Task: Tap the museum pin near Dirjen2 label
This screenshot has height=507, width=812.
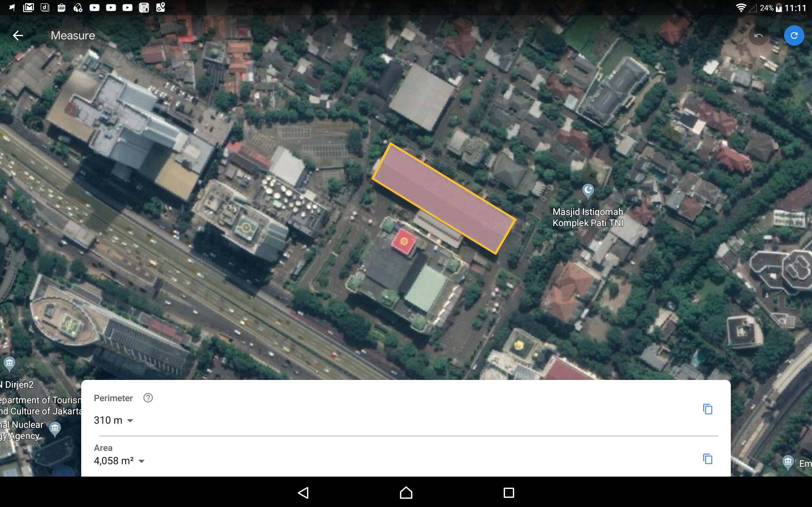Action: [x=10, y=363]
